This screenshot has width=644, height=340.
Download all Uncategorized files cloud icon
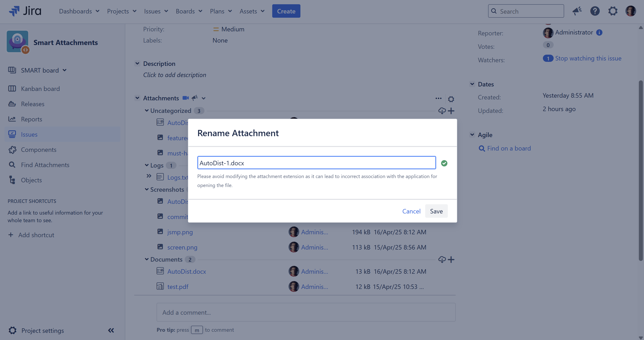[x=442, y=111]
